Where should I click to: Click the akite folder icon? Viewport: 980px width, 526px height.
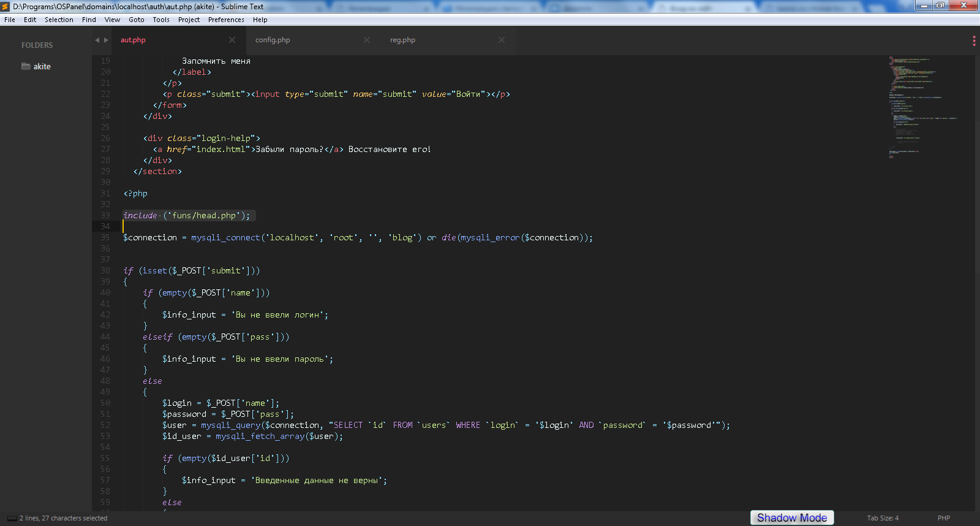click(x=26, y=66)
